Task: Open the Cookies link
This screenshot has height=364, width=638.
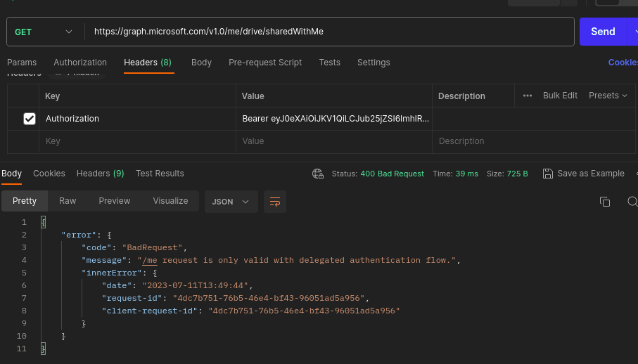Action: click(623, 63)
